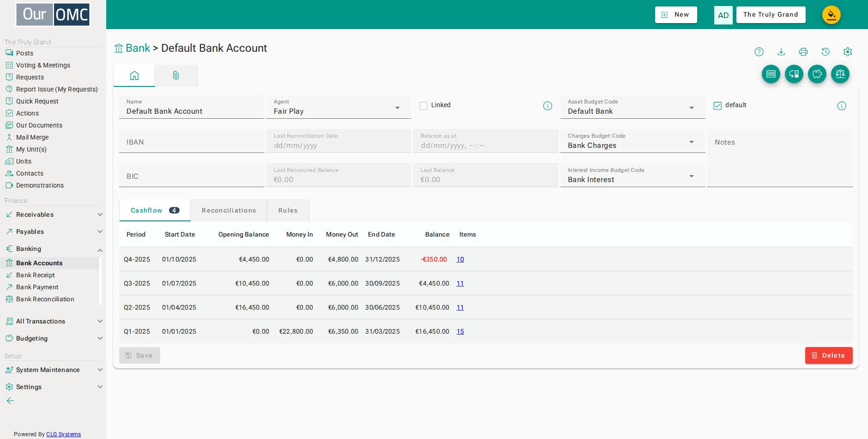The image size is (868, 439).
Task: Open the history clock icon
Action: [x=826, y=52]
